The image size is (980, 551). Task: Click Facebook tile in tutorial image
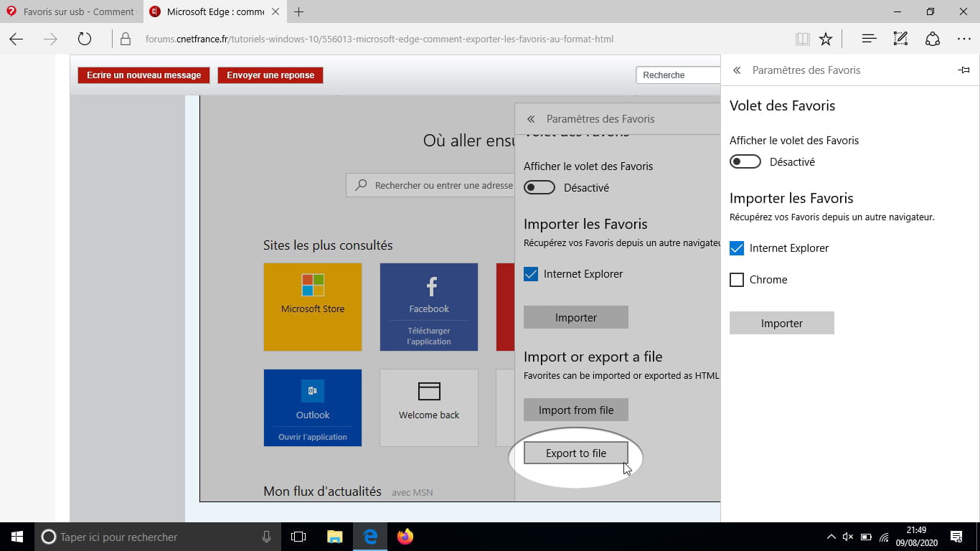(429, 307)
